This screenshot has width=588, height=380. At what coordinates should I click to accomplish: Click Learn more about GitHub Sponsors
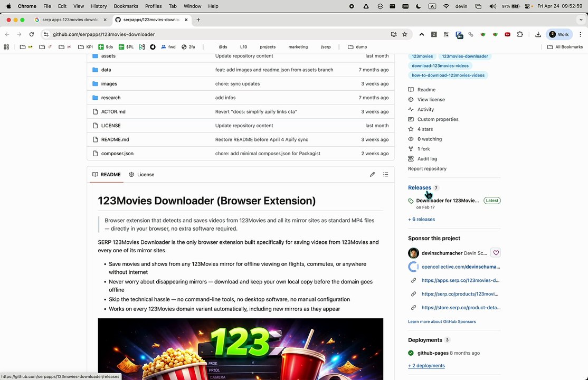(x=442, y=321)
